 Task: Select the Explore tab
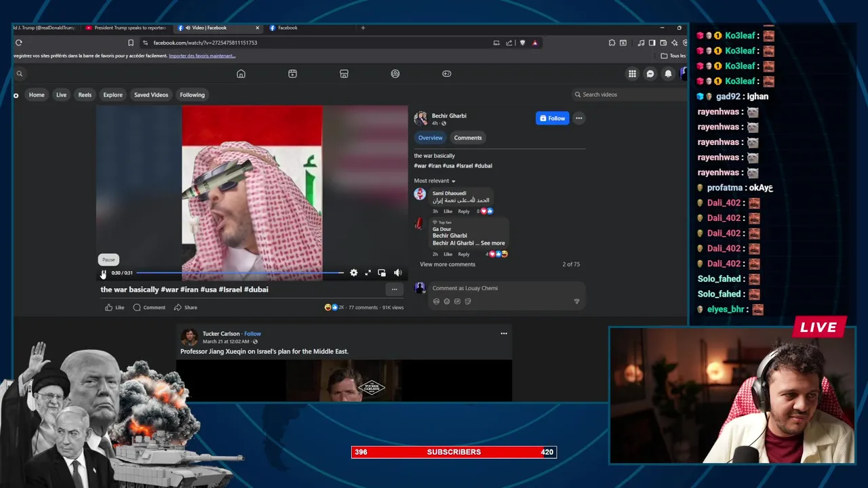coord(113,95)
